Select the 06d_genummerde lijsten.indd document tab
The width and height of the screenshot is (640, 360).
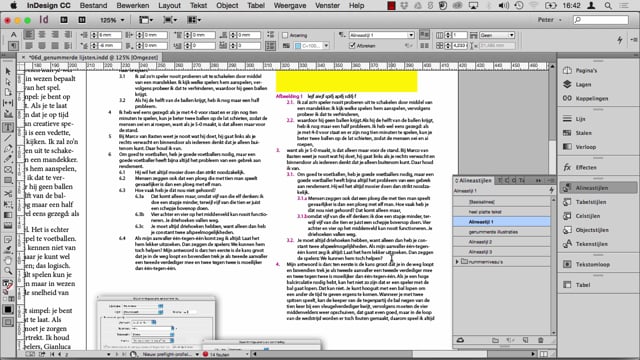coord(93,58)
